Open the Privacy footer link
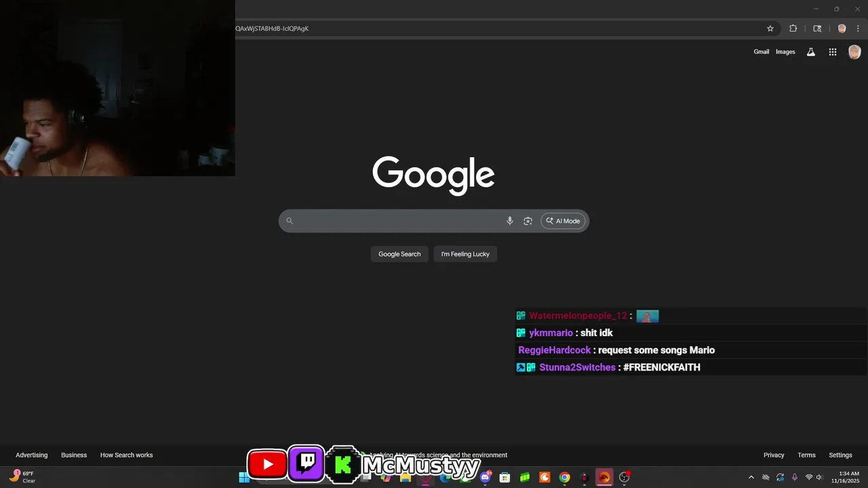Screen dimensions: 868x488 pos(774,455)
